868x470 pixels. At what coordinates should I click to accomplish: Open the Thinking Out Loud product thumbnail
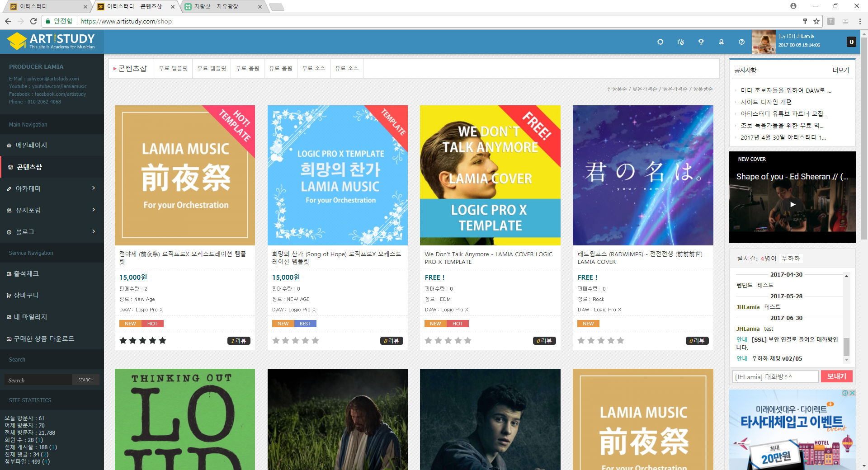pyautogui.click(x=185, y=419)
